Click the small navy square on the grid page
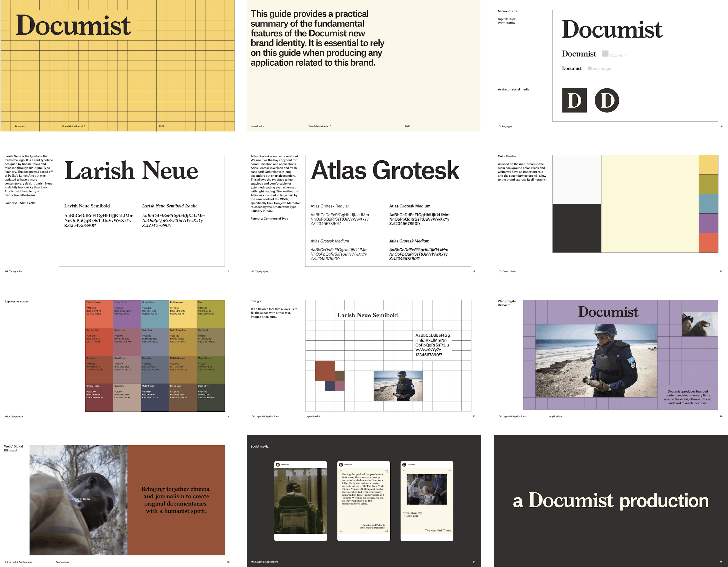Viewport: 728px width, 567px height. [330, 386]
